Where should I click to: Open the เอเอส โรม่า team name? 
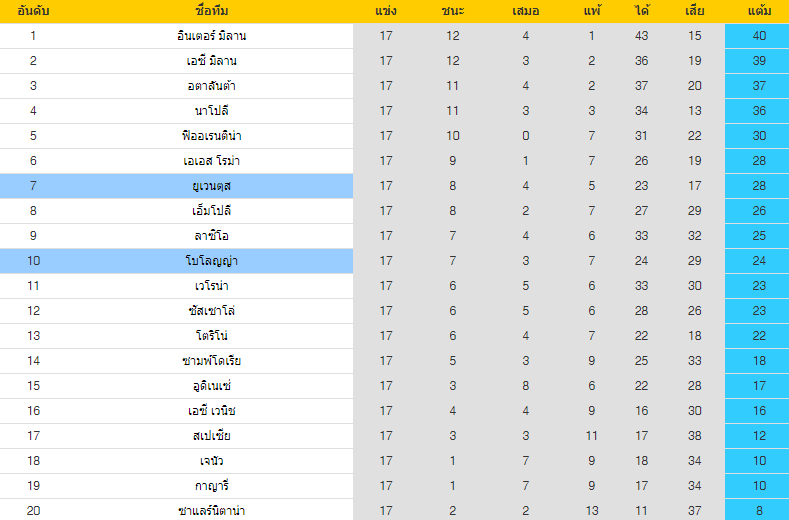point(210,161)
